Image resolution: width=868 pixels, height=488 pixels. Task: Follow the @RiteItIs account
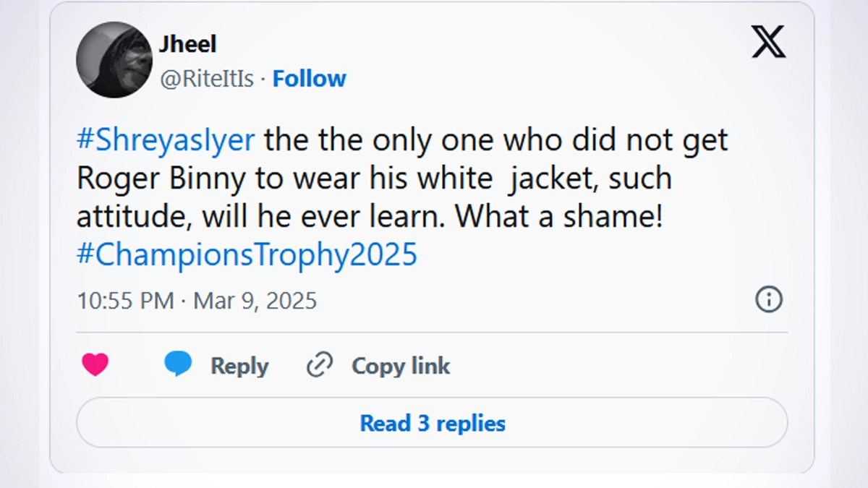click(309, 78)
